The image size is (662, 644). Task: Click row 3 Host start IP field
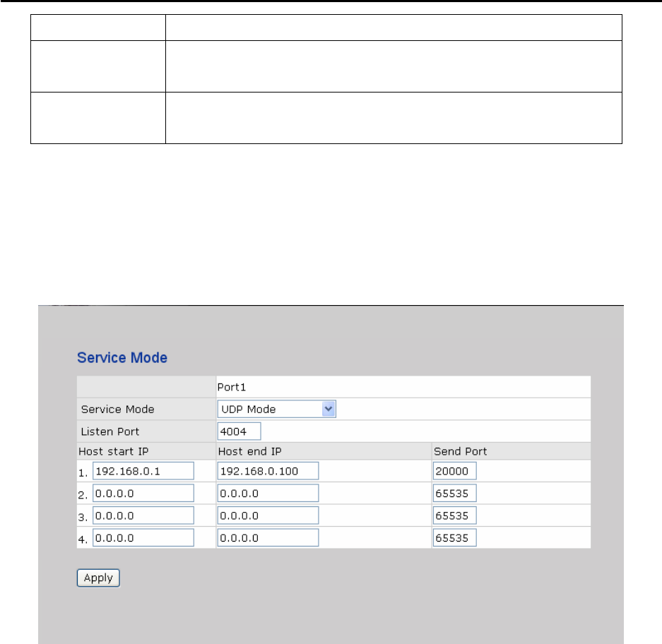pyautogui.click(x=143, y=515)
